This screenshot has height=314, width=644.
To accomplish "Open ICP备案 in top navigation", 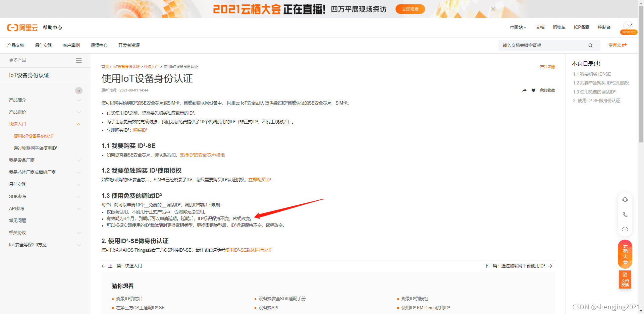I will (582, 27).
